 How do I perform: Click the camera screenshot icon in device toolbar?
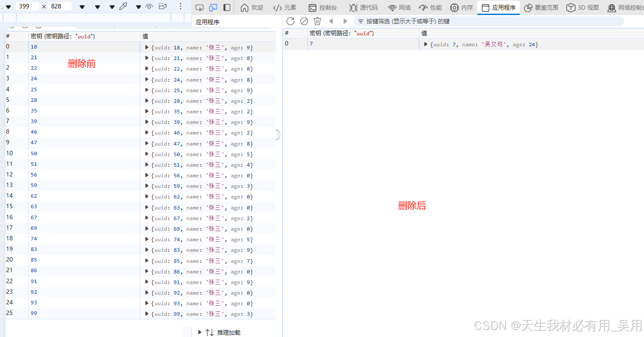coord(162,7)
